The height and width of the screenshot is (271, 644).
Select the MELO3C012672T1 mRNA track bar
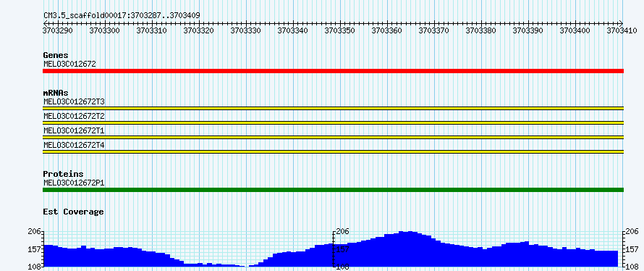333,138
